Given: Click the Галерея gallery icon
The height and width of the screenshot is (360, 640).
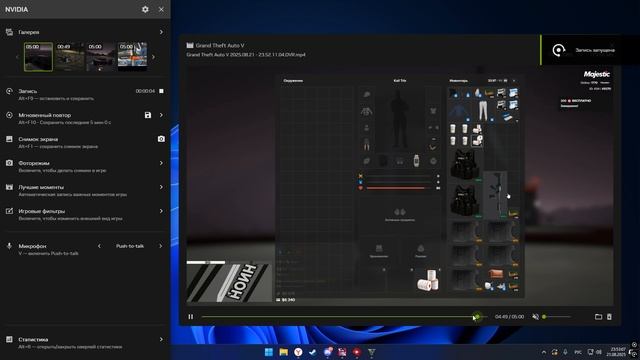Looking at the screenshot, I should click(x=9, y=32).
